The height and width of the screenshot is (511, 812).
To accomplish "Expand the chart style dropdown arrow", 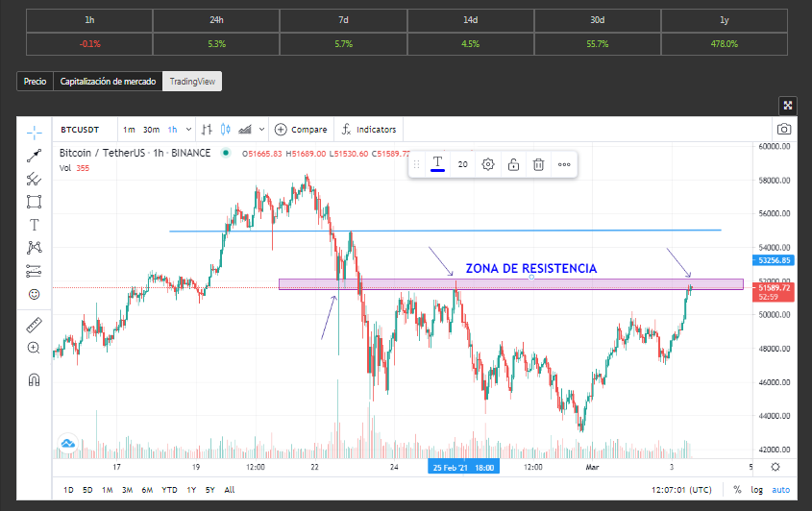I will [x=262, y=130].
